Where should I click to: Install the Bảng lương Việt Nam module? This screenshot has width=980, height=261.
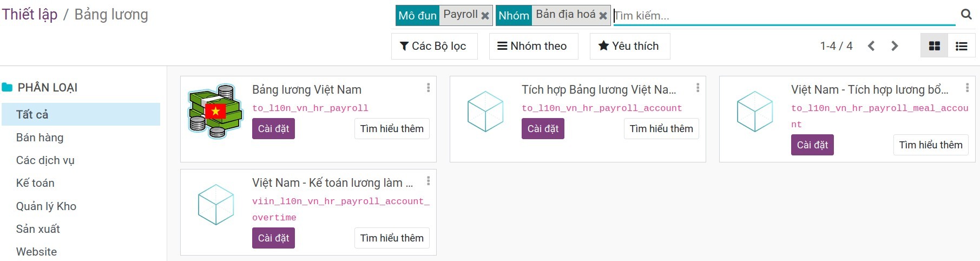(x=273, y=129)
